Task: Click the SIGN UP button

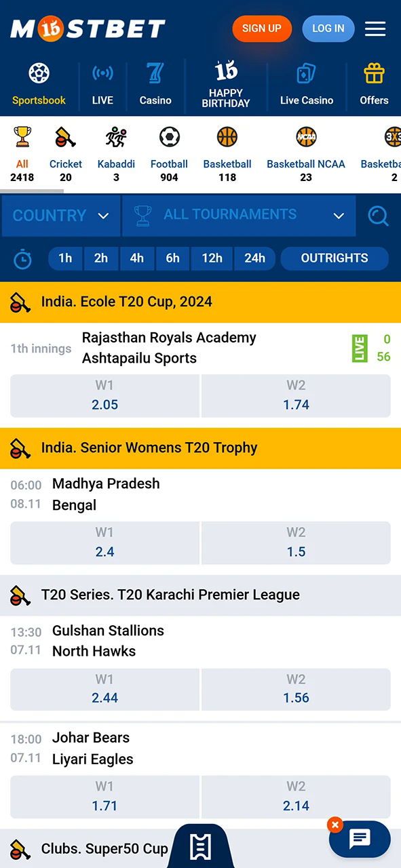Action: (x=262, y=28)
